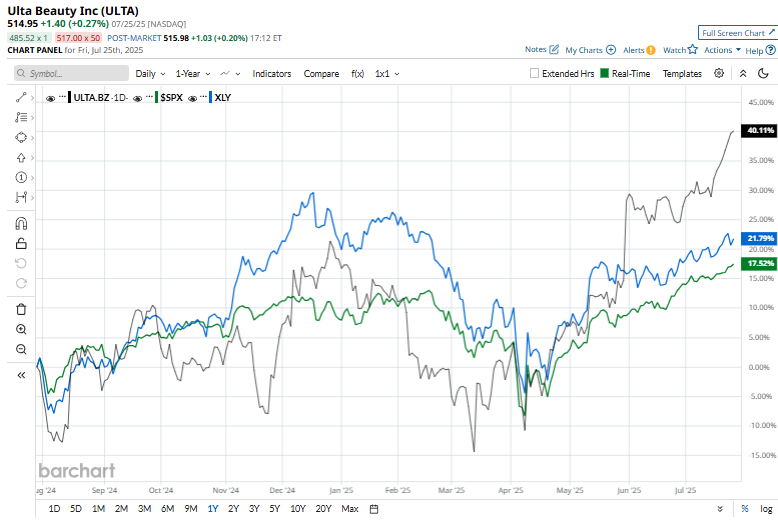
Task: Open chart settings gear
Action: coord(719,73)
